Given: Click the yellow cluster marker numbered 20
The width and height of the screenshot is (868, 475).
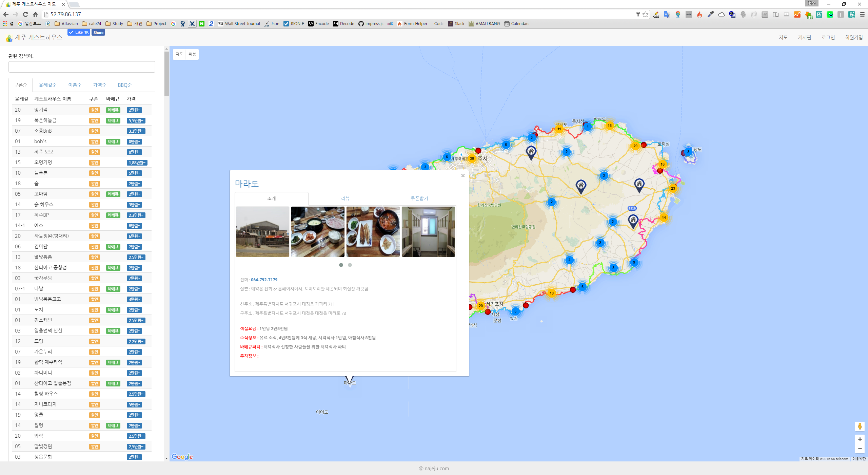Looking at the screenshot, I should pyautogui.click(x=481, y=306).
